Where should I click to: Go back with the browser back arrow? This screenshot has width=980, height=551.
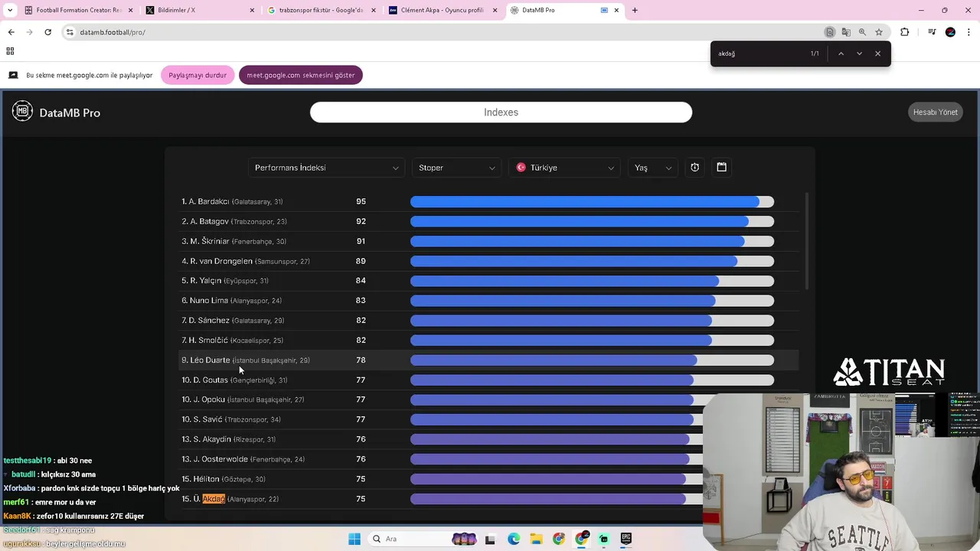11,32
